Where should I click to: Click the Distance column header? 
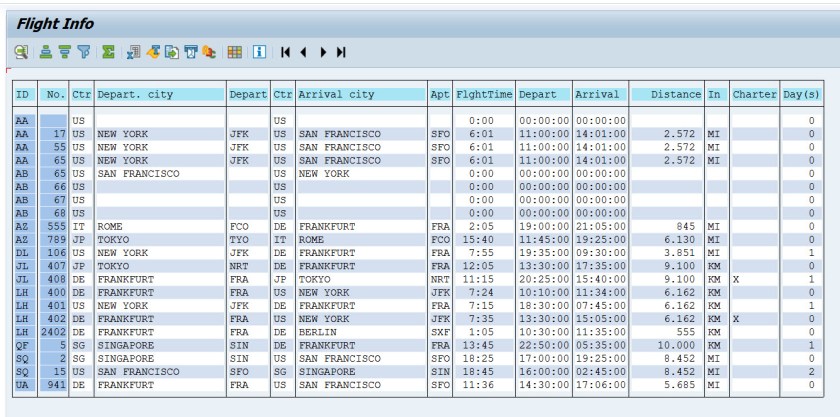(x=667, y=94)
